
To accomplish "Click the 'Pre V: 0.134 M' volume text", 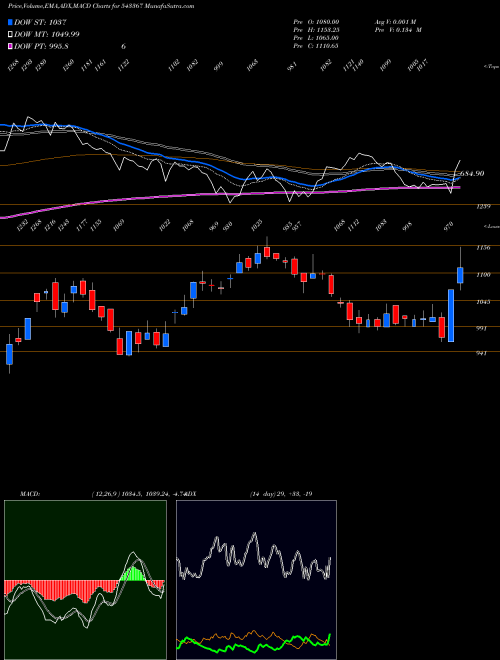I will coord(398,29).
